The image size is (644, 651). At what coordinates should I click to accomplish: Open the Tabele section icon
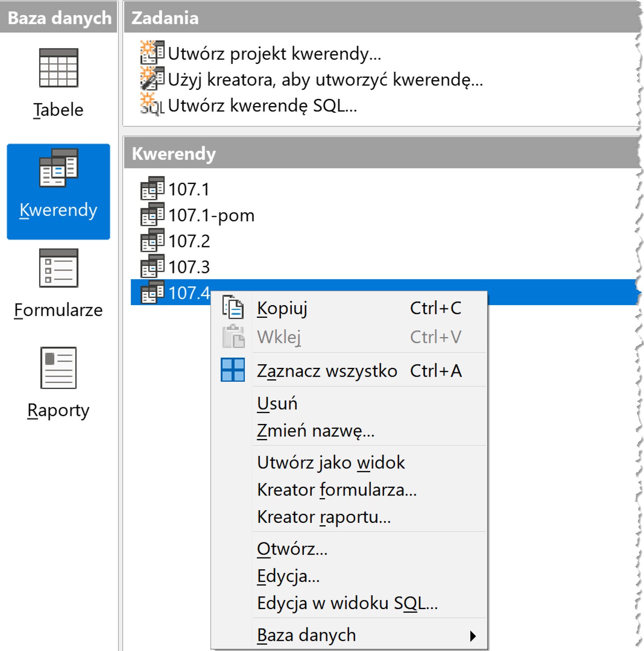point(59,68)
